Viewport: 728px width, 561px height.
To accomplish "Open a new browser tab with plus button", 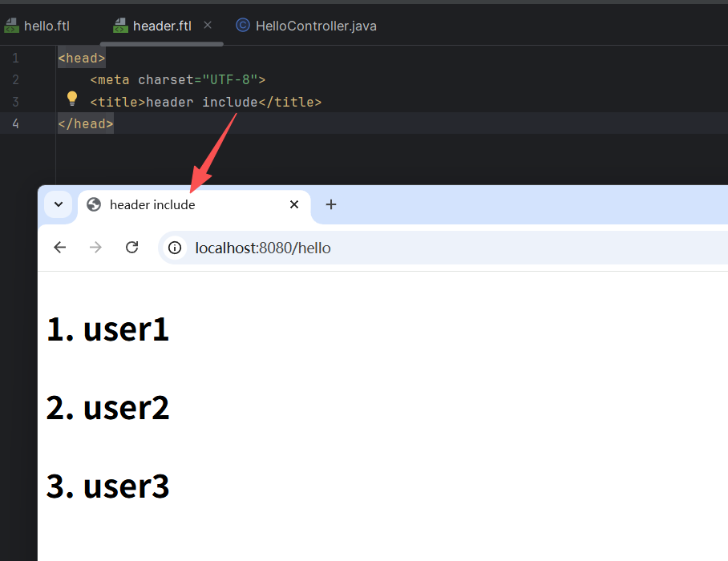I will tap(331, 204).
